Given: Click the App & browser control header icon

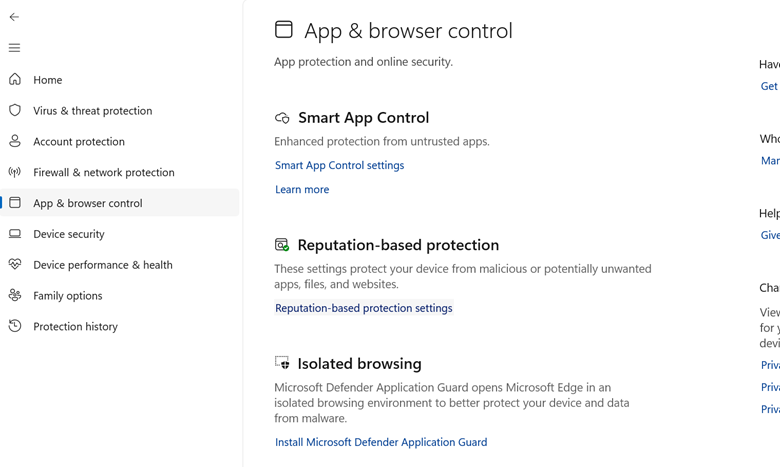Looking at the screenshot, I should click(x=284, y=29).
